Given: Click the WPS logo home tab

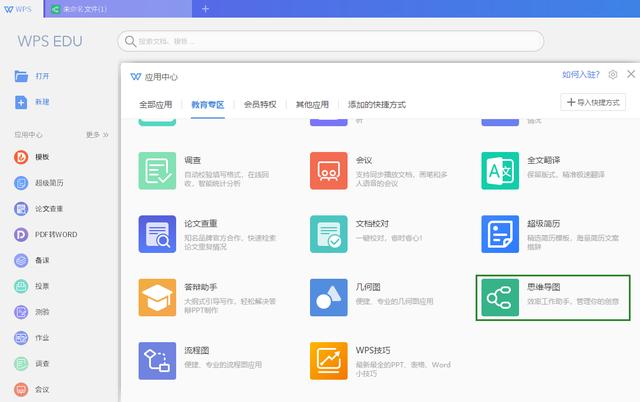Looking at the screenshot, I should (x=18, y=9).
